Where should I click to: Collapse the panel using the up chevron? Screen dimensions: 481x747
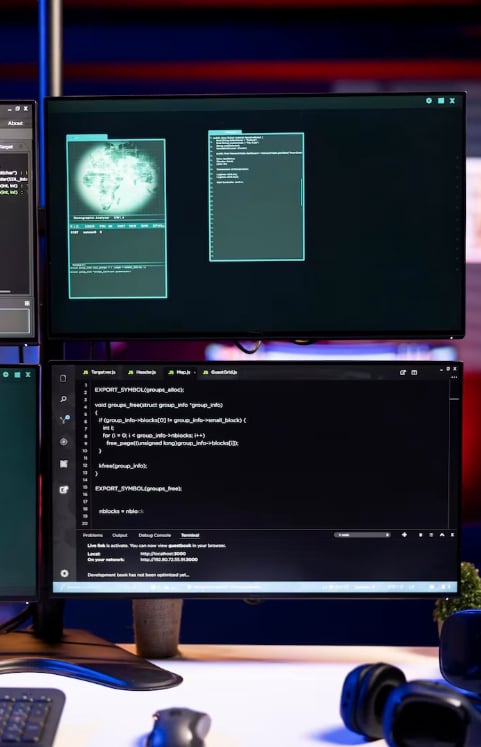click(x=442, y=535)
